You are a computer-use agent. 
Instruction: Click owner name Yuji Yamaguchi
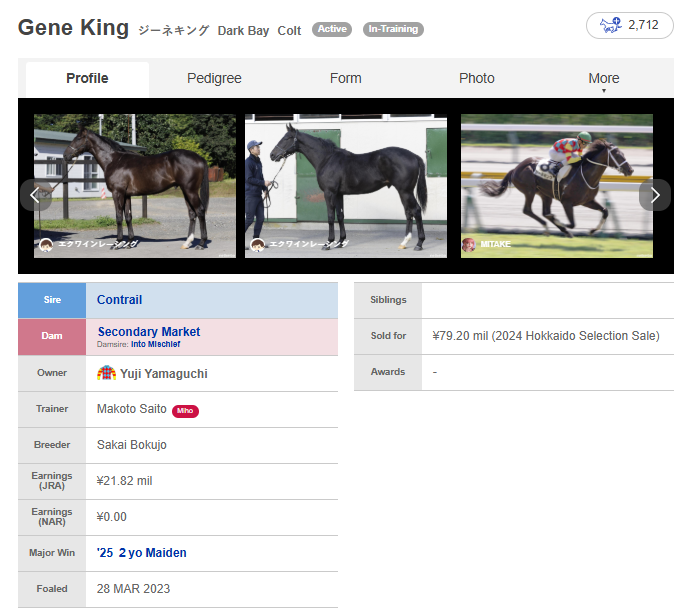164,374
